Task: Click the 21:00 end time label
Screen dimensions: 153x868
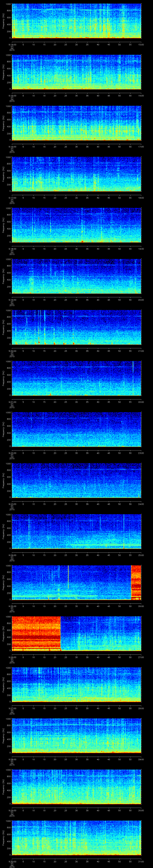Action: tap(141, 351)
